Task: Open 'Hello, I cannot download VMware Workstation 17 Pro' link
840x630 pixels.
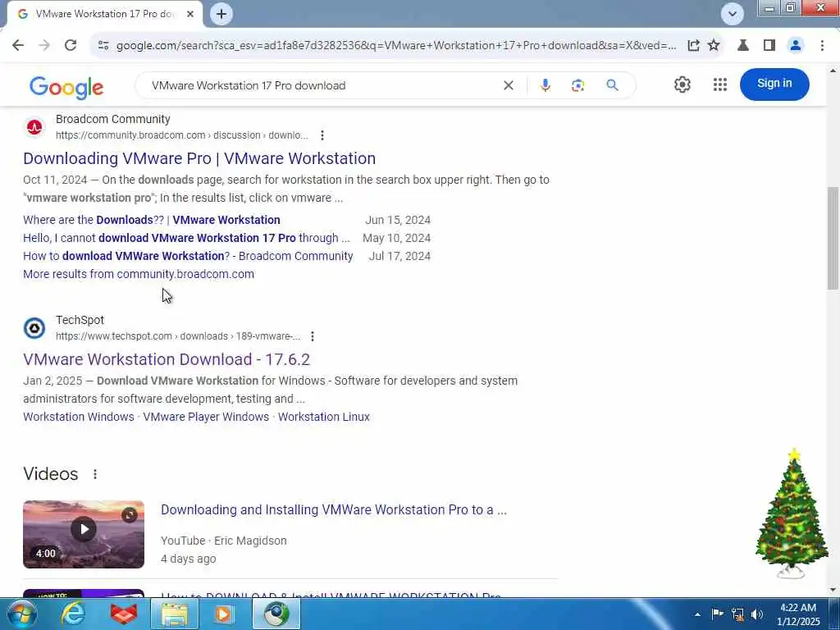Action: coord(186,238)
